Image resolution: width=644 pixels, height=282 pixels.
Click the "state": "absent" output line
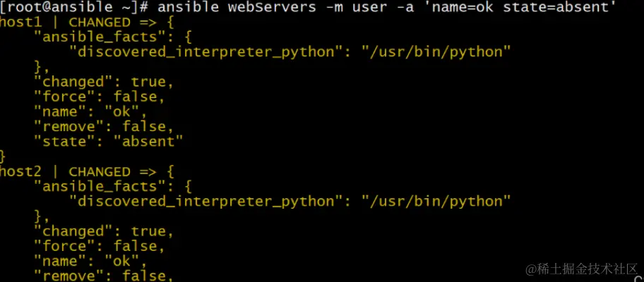108,142
